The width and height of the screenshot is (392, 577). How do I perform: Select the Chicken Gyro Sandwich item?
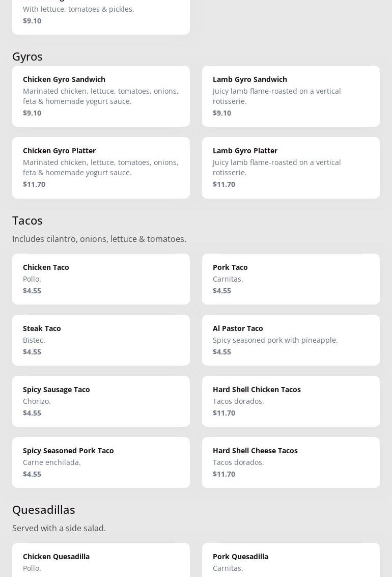coord(101,96)
